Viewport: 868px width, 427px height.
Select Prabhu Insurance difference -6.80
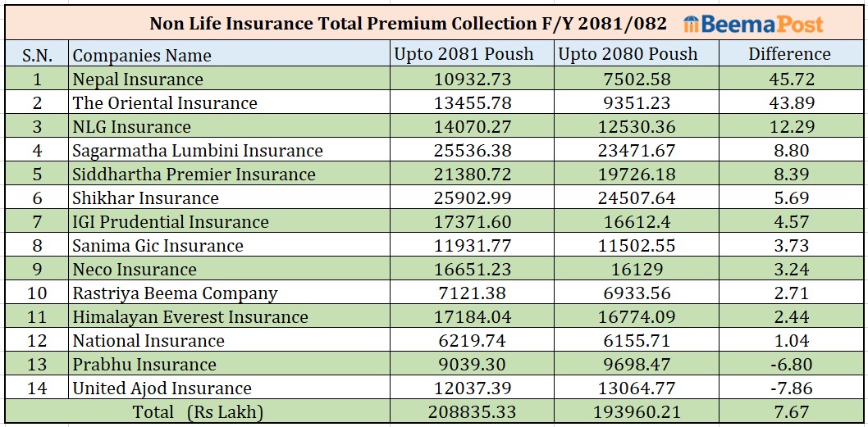click(x=789, y=365)
